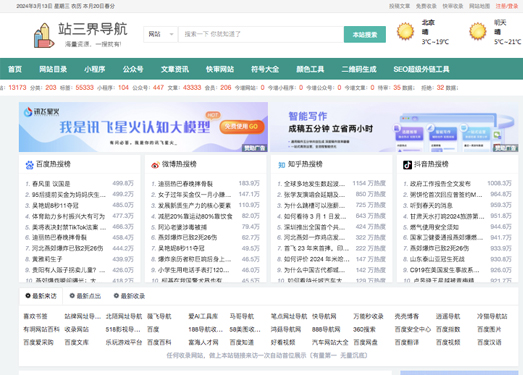Click the Zhihu 知 icon
The image size is (523, 375).
click(282, 165)
